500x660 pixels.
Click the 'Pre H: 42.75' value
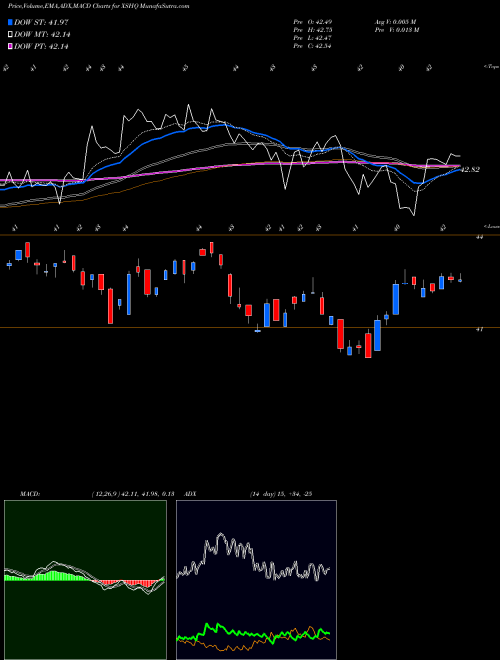click(313, 30)
